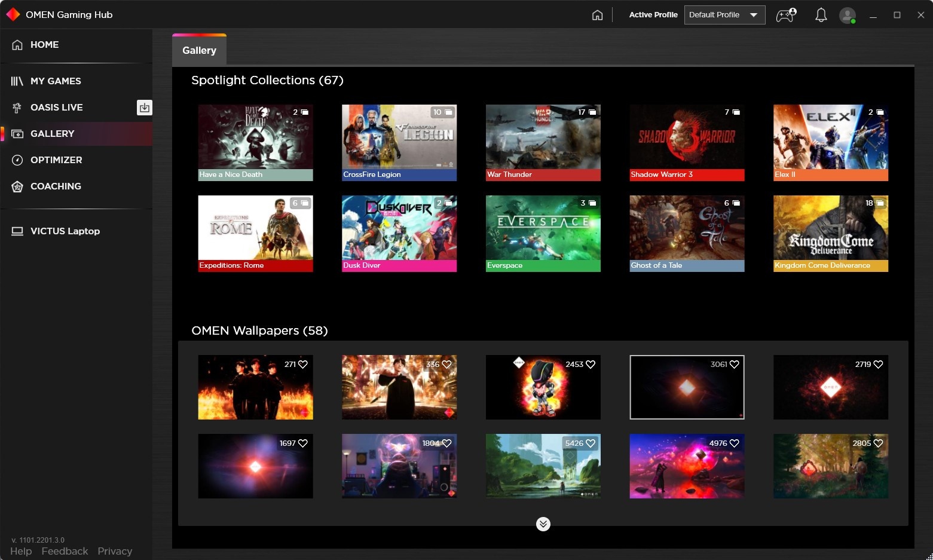933x560 pixels.
Task: Open Optimizer from the sidebar
Action: coord(56,160)
